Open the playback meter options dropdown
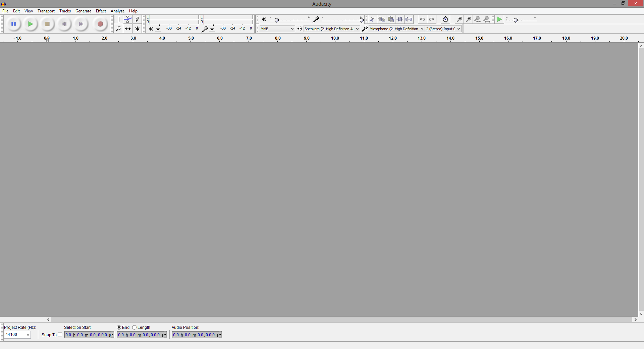The height and width of the screenshot is (349, 644). pyautogui.click(x=158, y=29)
